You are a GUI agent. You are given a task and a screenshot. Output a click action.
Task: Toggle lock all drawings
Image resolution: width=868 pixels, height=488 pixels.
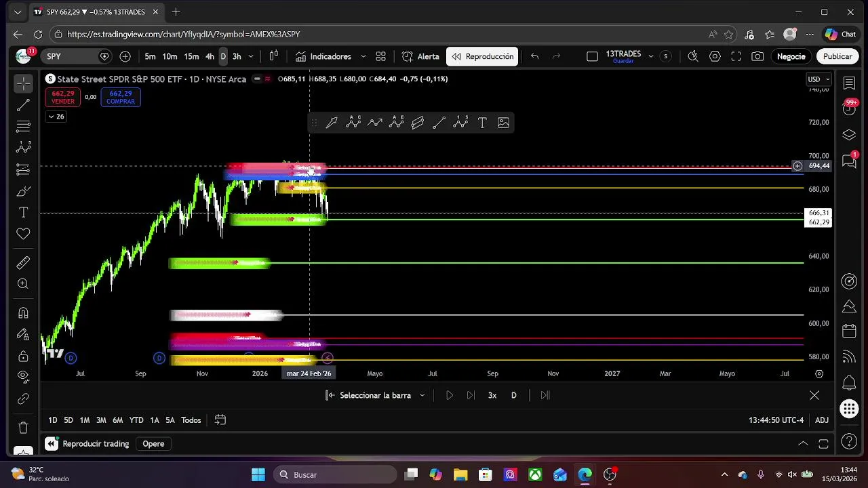(23, 356)
